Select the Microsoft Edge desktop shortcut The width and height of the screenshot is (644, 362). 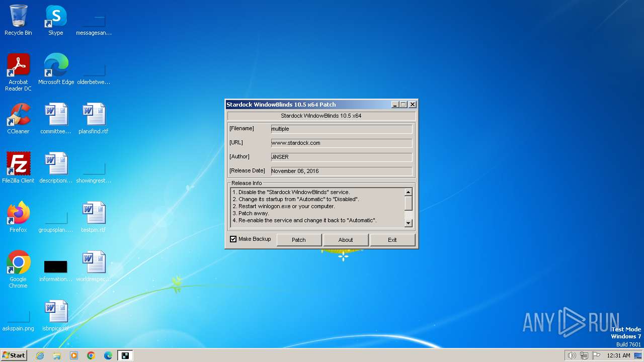point(56,69)
